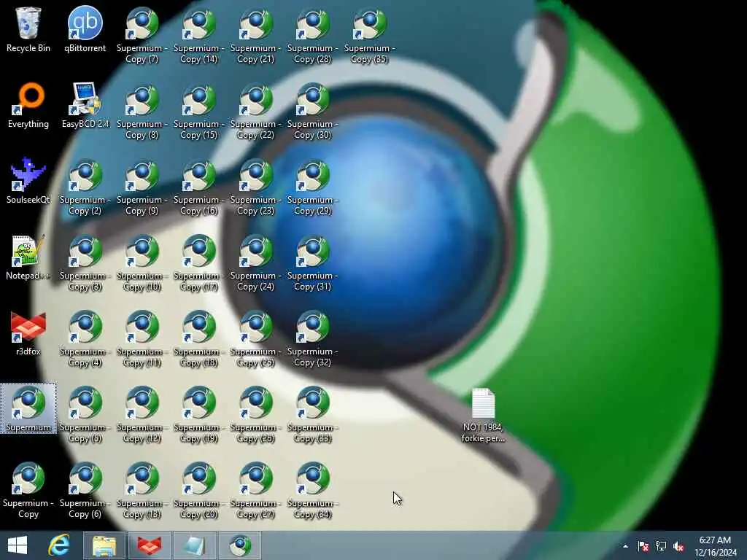
Task: Select Supermium - Copy (14) icon
Action: pyautogui.click(x=198, y=36)
